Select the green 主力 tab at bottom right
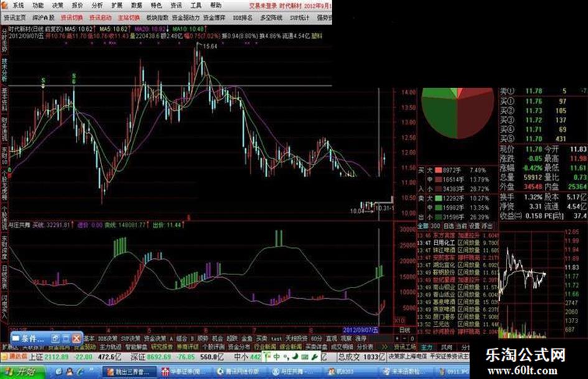Screen dimensions: 588x379 [x=426, y=347]
